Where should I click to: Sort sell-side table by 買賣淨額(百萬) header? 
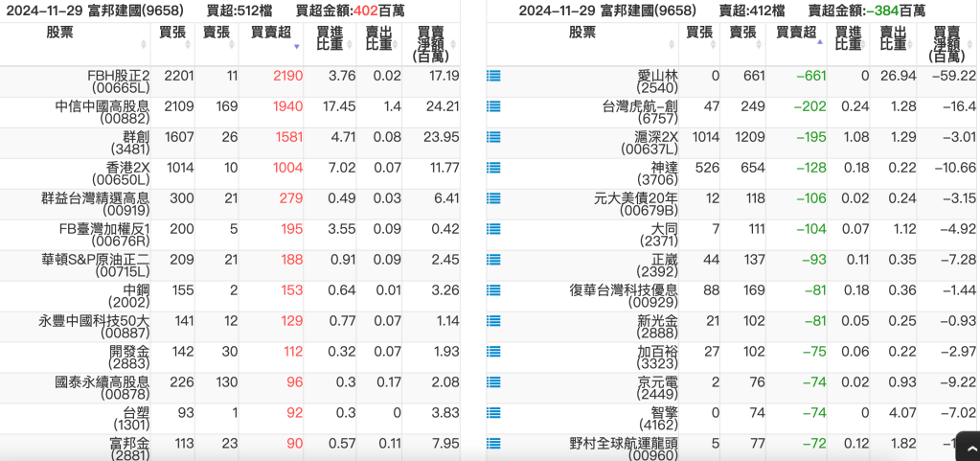[946, 44]
